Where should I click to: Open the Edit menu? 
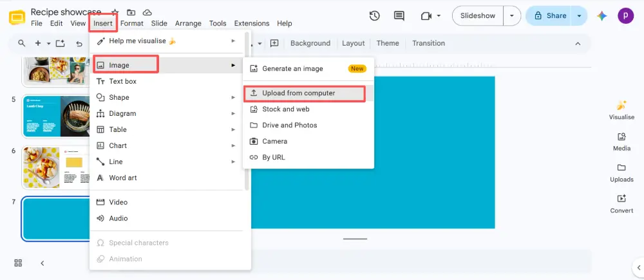point(56,23)
